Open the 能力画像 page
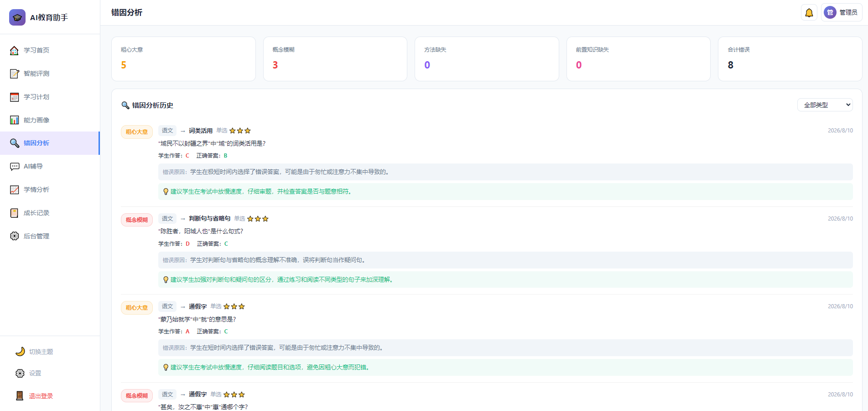 [50, 120]
